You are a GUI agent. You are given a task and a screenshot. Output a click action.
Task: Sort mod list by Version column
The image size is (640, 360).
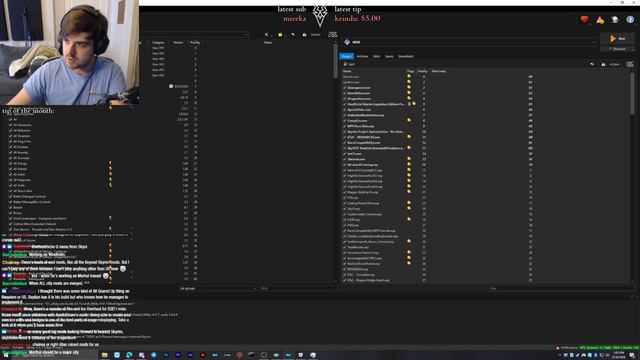pyautogui.click(x=178, y=42)
